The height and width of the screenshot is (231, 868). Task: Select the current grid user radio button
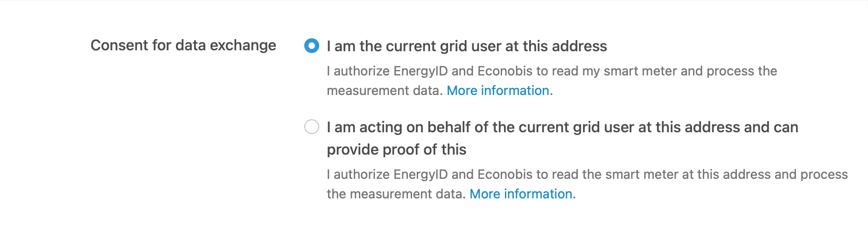(312, 46)
